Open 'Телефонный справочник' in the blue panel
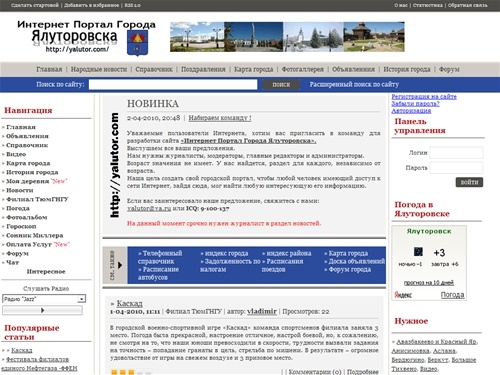The height and width of the screenshot is (375, 500). (160, 257)
